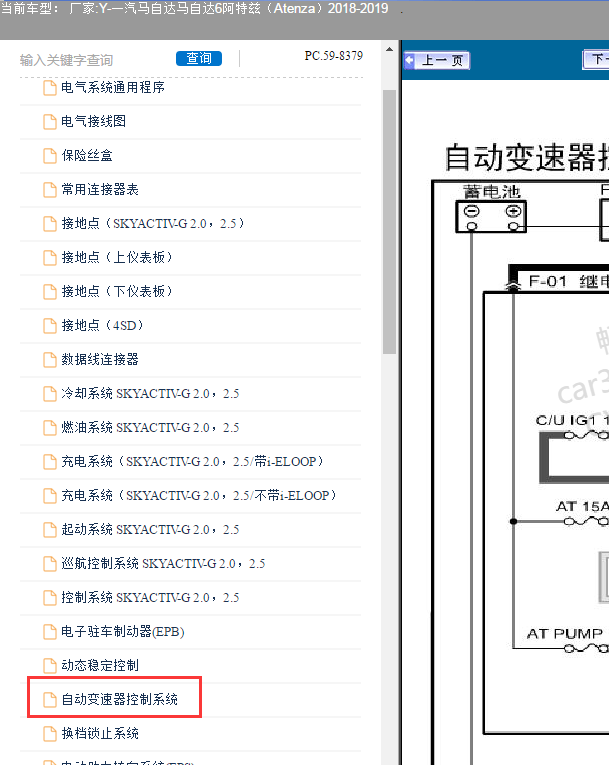Click document icon beside 电气接线图

pyautogui.click(x=50, y=122)
